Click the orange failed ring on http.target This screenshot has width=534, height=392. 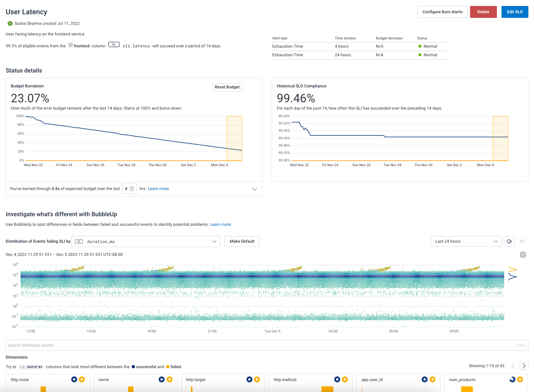point(257,379)
